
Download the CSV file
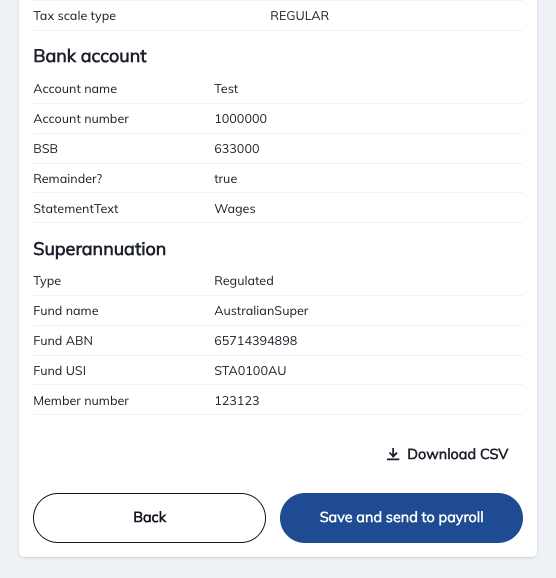[x=447, y=454]
